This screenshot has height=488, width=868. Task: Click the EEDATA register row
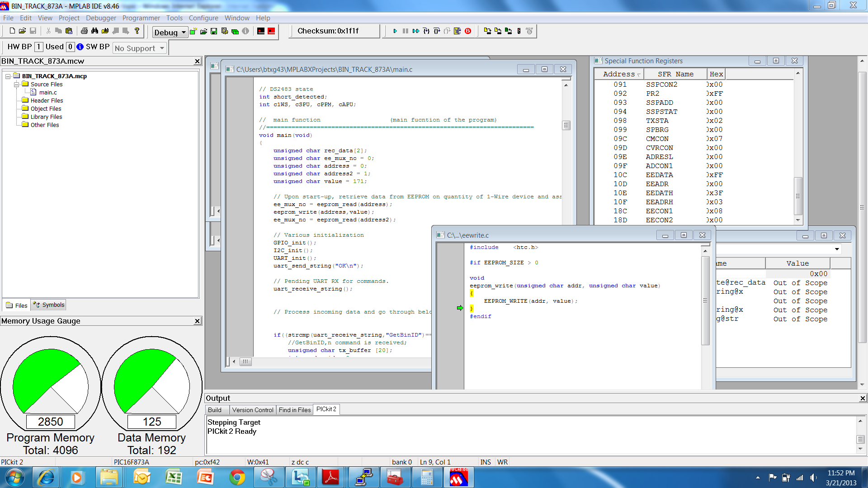(x=694, y=175)
